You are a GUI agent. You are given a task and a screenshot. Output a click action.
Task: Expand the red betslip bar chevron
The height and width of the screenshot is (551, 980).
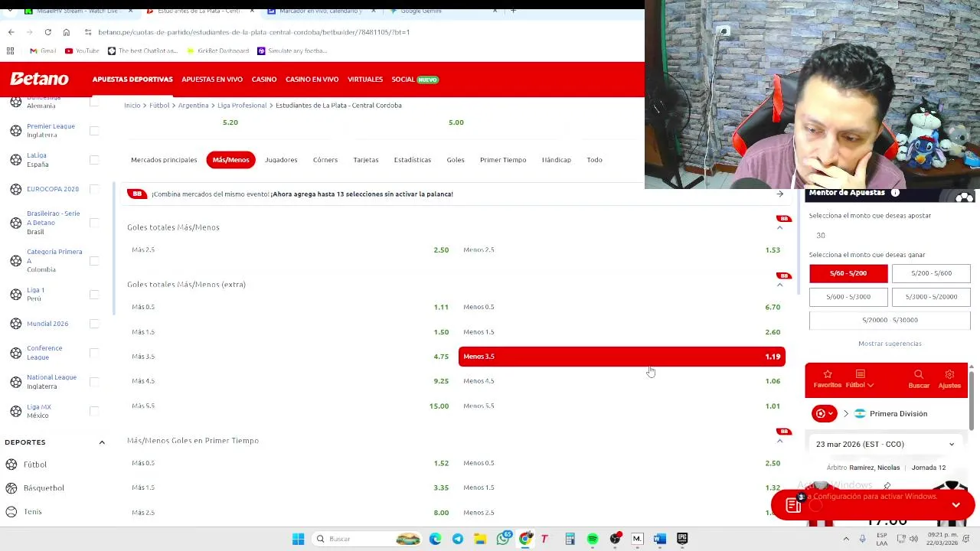(955, 505)
